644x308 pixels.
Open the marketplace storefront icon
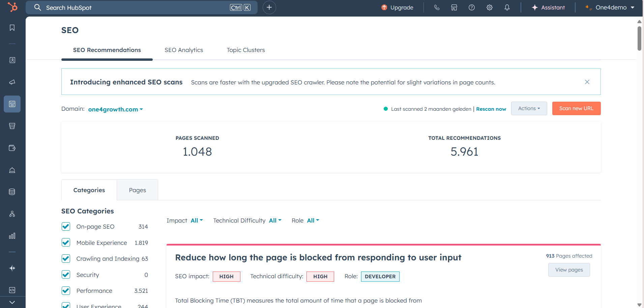[x=454, y=7]
